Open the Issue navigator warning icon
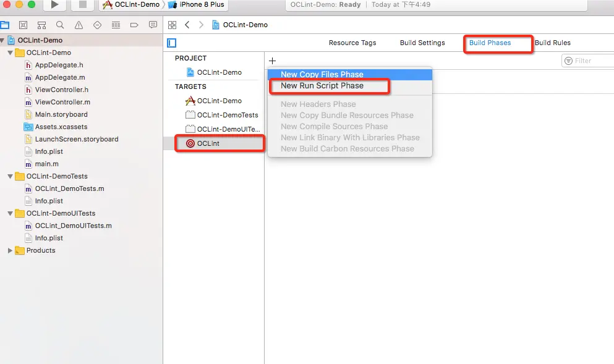The image size is (614, 364). [79, 25]
